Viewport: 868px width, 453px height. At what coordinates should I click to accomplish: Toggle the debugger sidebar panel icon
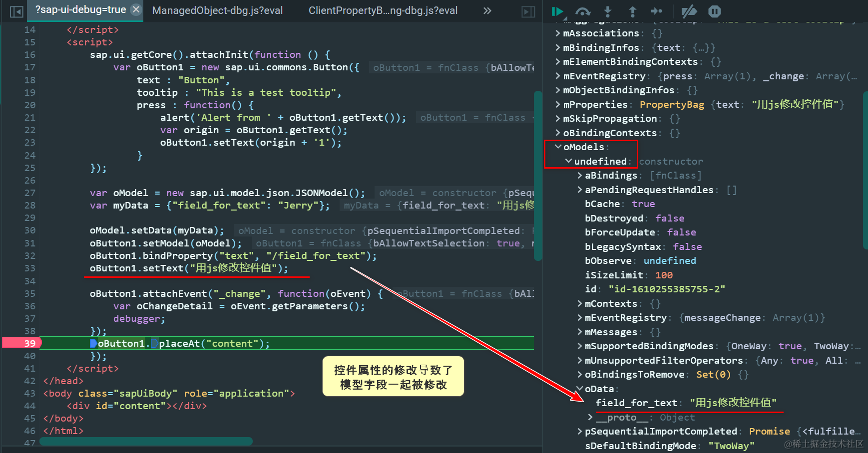(x=528, y=11)
